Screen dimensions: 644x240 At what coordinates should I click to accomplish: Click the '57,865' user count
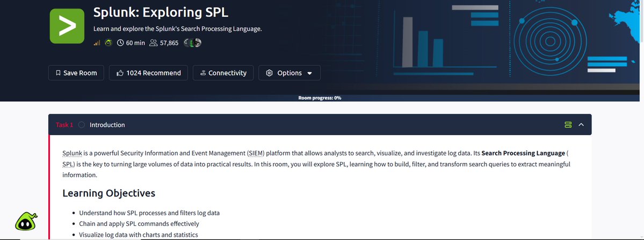click(169, 43)
